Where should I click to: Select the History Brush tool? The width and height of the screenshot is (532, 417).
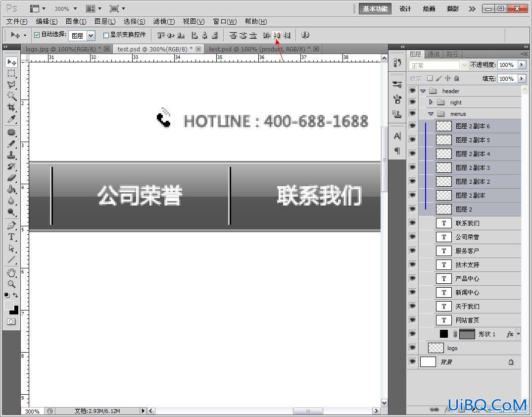tap(11, 166)
